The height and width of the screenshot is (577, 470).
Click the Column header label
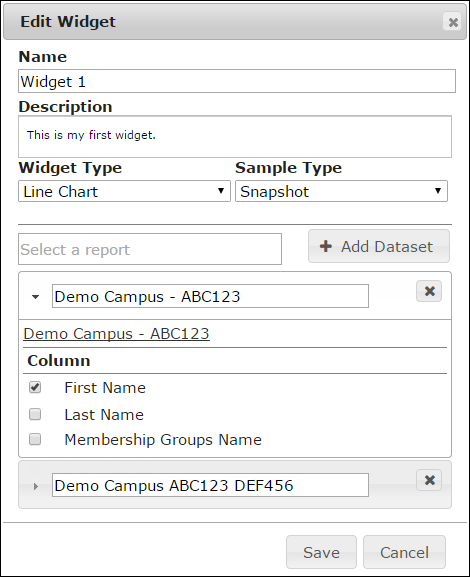coord(59,361)
